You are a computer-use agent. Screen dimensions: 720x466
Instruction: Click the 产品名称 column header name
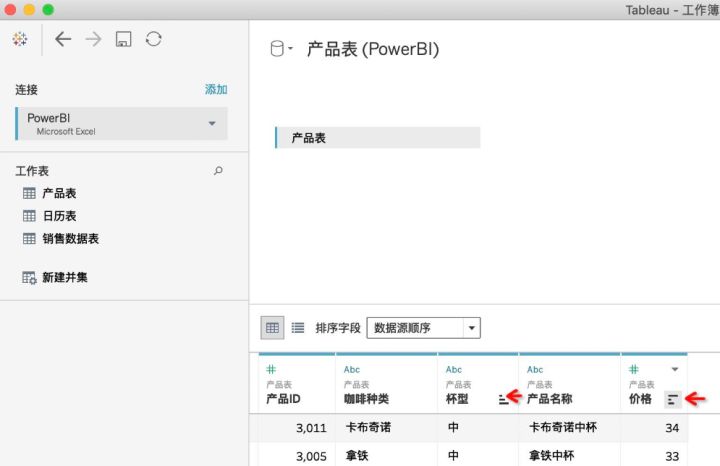(550, 399)
